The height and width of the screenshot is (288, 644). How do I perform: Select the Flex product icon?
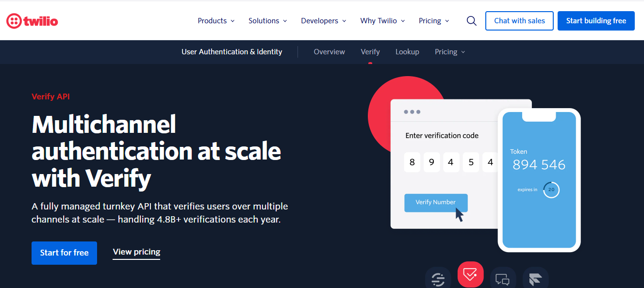click(535, 278)
